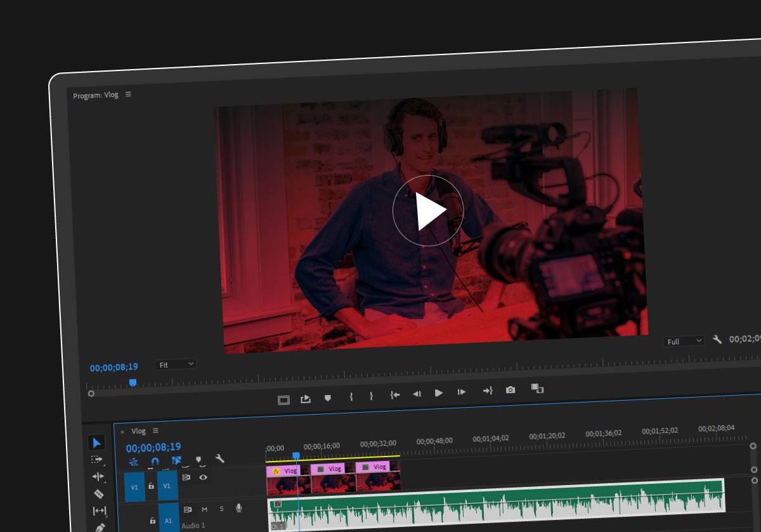Viewport: 761px width, 532px height.
Task: Click Mark Out brace button
Action: [371, 396]
